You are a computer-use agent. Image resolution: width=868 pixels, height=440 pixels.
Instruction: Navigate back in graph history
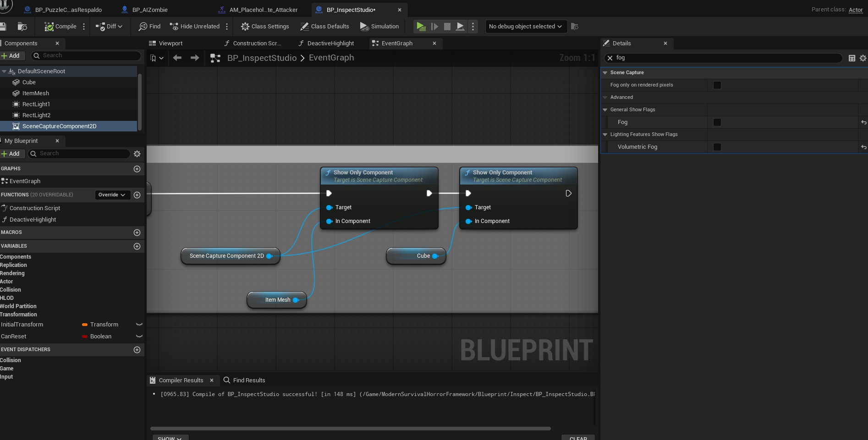[177, 58]
